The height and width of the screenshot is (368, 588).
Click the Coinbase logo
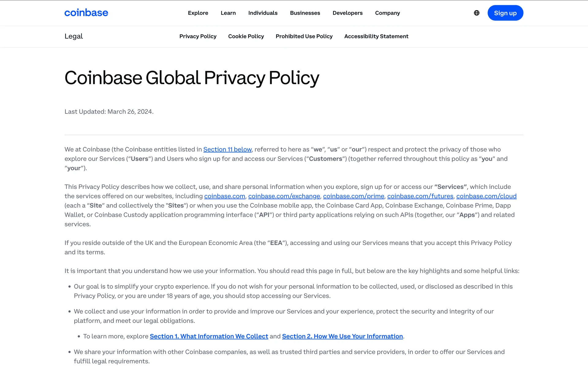86,13
